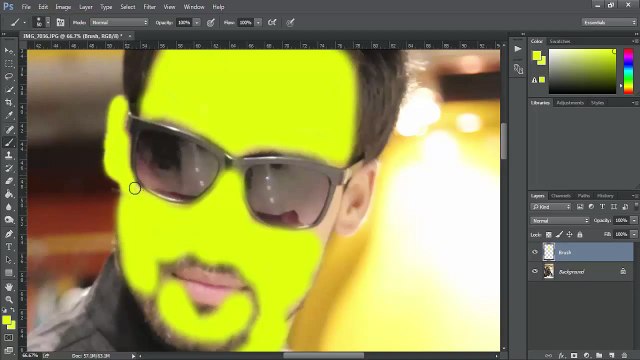Select the Pen tool
The height and width of the screenshot is (360, 640).
[9, 234]
